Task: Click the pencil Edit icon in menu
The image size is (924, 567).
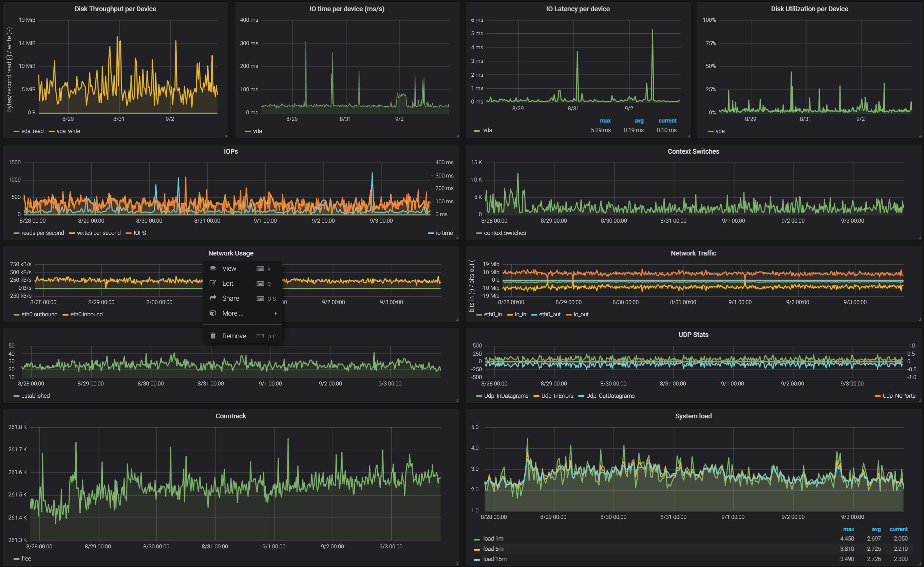Action: (213, 283)
